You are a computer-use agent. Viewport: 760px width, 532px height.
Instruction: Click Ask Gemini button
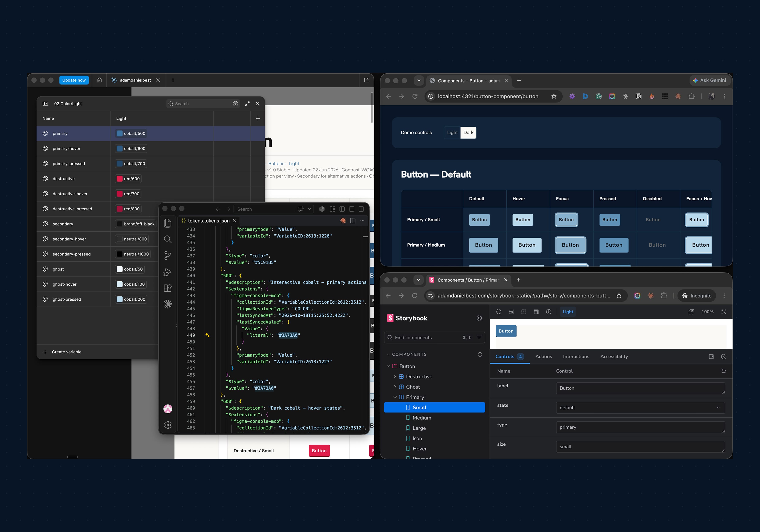(x=710, y=80)
